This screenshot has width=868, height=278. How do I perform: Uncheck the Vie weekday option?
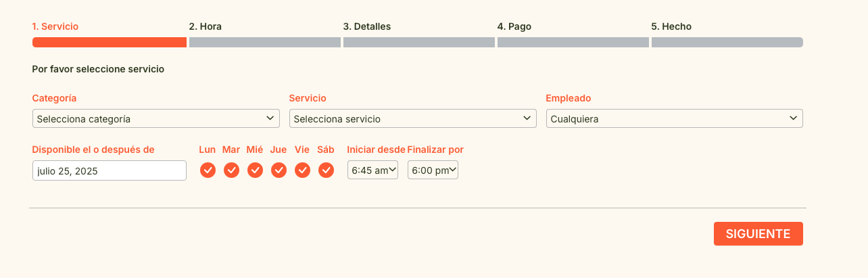302,170
